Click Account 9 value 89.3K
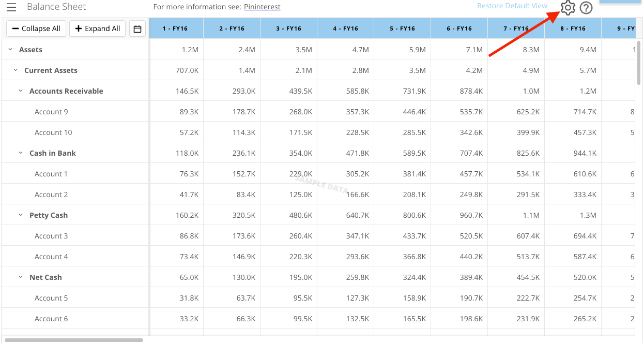Screen dimensions: 644x343 coord(189,112)
